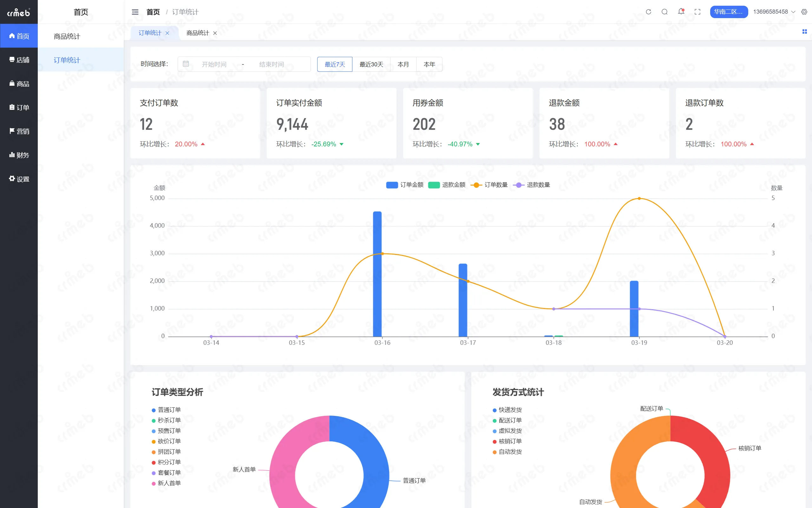Open 订单统计 in the submenu
Screen dimensions: 812x508
tap(81, 60)
